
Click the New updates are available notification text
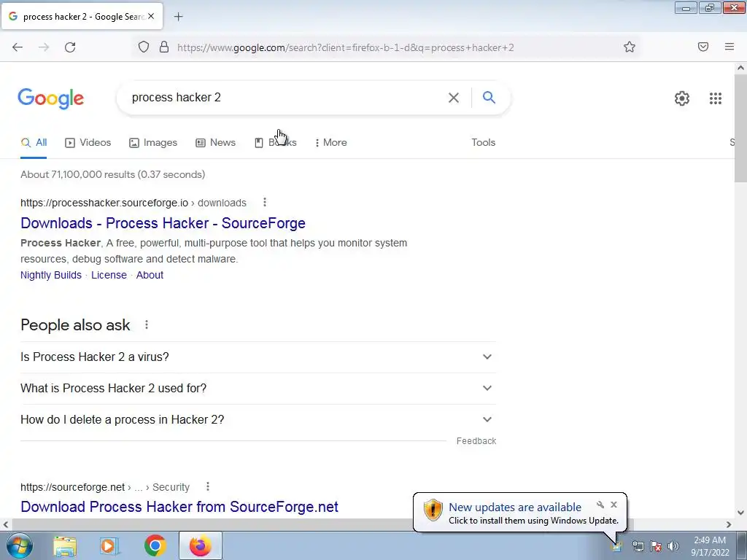[x=515, y=507]
